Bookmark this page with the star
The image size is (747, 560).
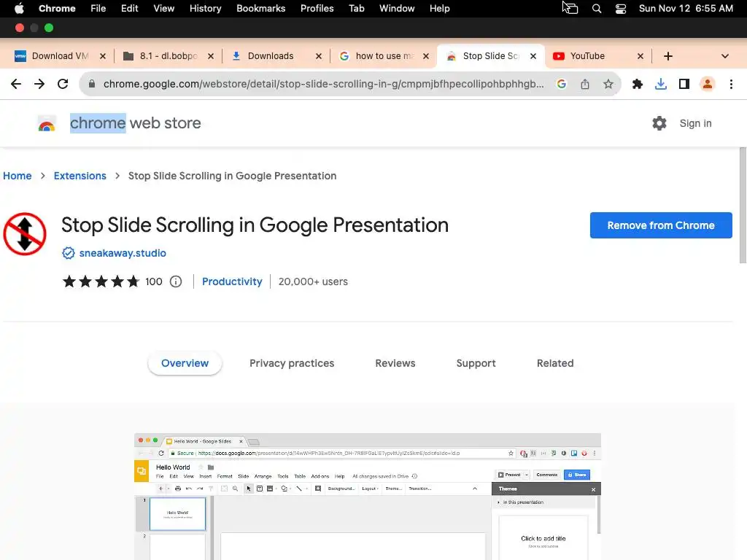point(608,85)
